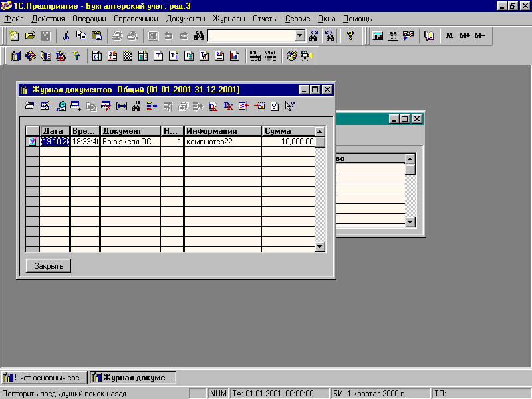Image resolution: width=532 pixels, height=399 pixels.
Task: View document with magnifier icon in journal toolbar
Action: [x=61, y=106]
